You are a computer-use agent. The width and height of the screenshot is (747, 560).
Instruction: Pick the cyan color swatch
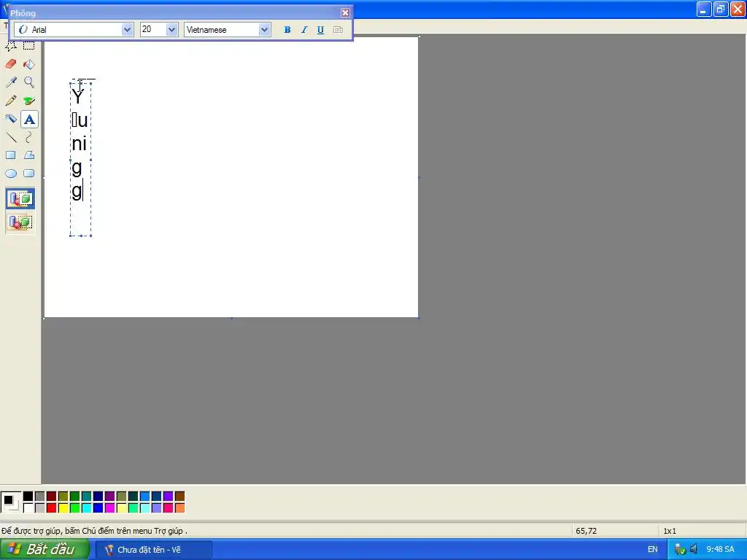pyautogui.click(x=86, y=508)
